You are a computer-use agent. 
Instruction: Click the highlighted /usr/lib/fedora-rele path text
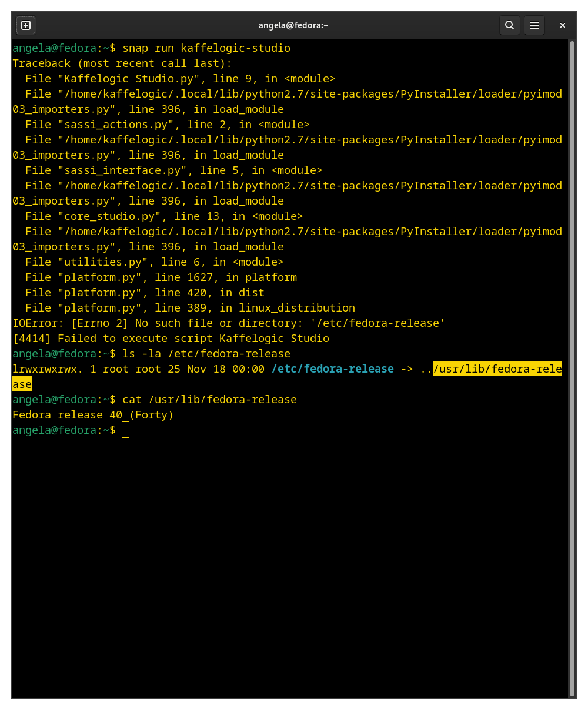(497, 369)
